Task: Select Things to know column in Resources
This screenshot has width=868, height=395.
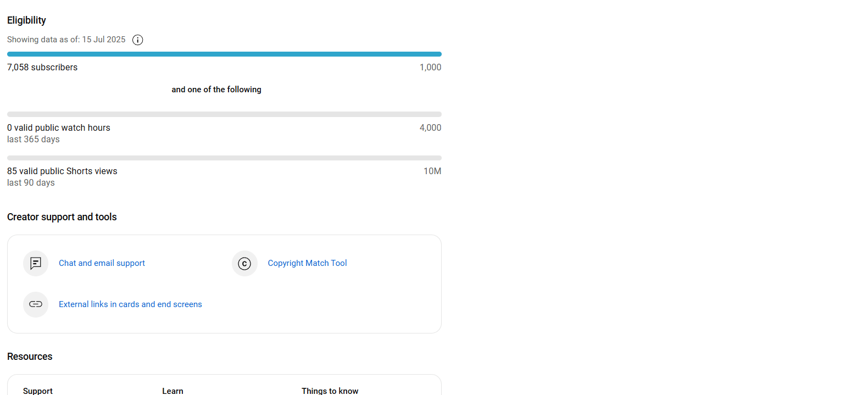Action: (330, 391)
